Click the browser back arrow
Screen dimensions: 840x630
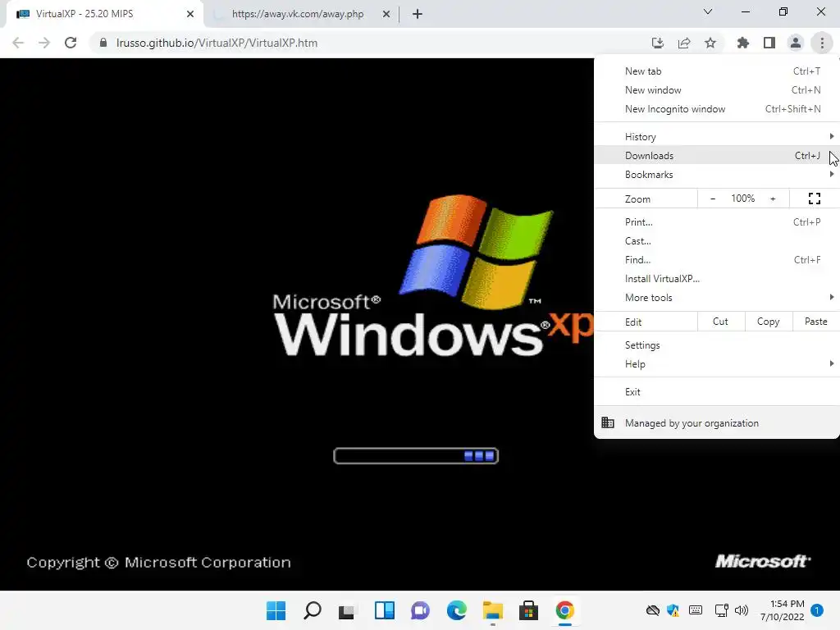click(x=18, y=43)
